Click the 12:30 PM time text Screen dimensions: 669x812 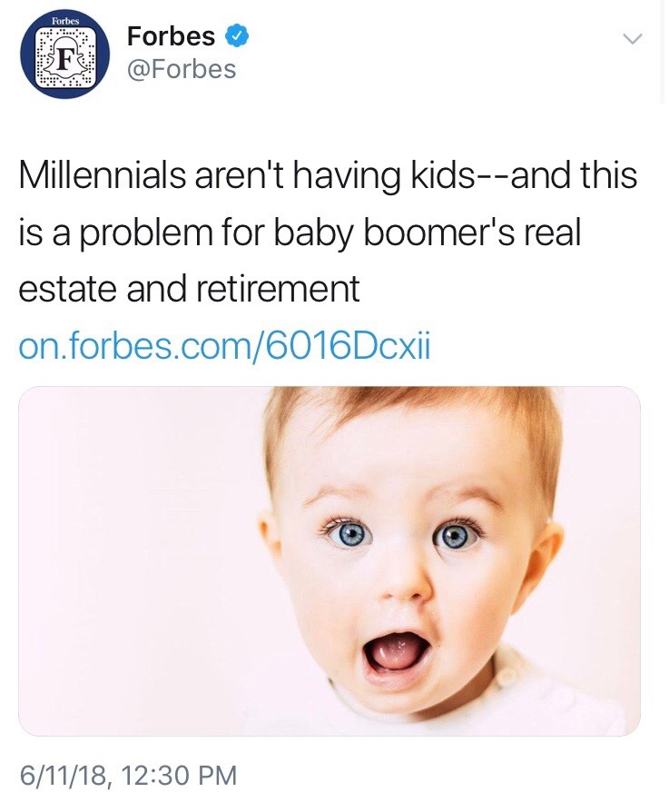[x=178, y=776]
